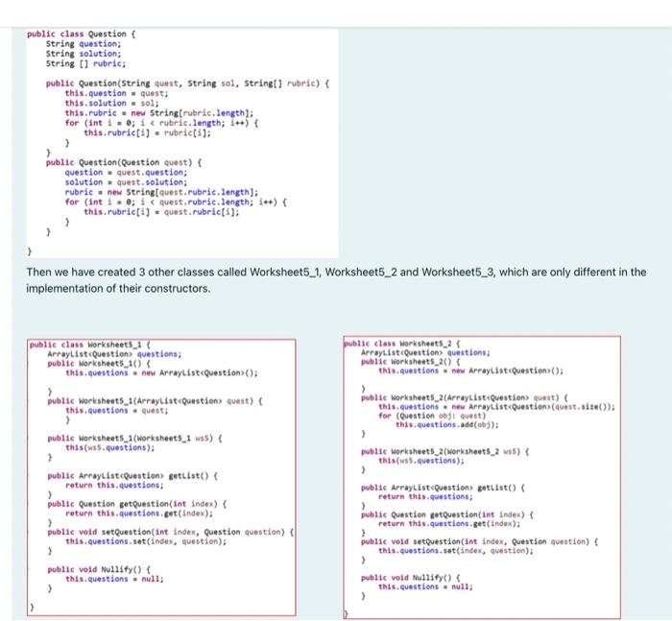Image resolution: width=672 pixels, height=621 pixels.
Task: Click 'rubric = new String[quest.rubric.length];'
Action: 161,192
